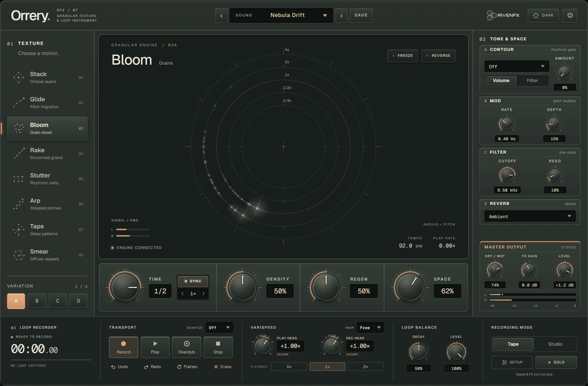Switch recording mode to Studio
Image resolution: width=588 pixels, height=386 pixels.
coord(555,344)
